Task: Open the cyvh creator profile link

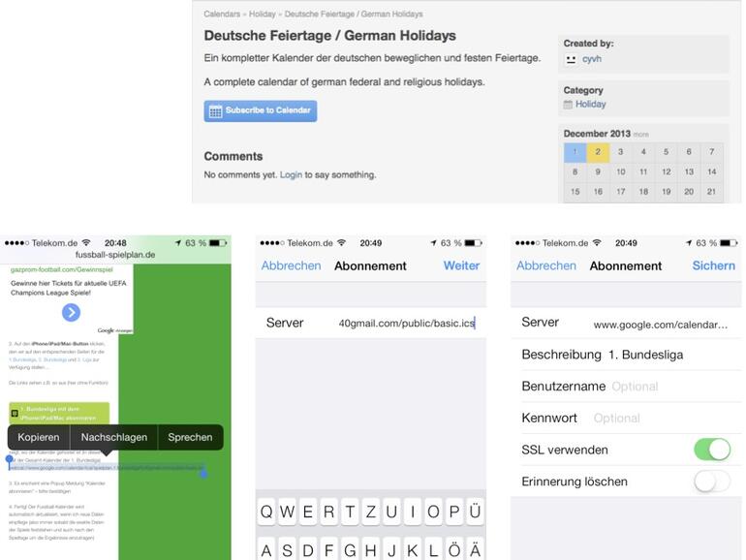Action: click(591, 59)
